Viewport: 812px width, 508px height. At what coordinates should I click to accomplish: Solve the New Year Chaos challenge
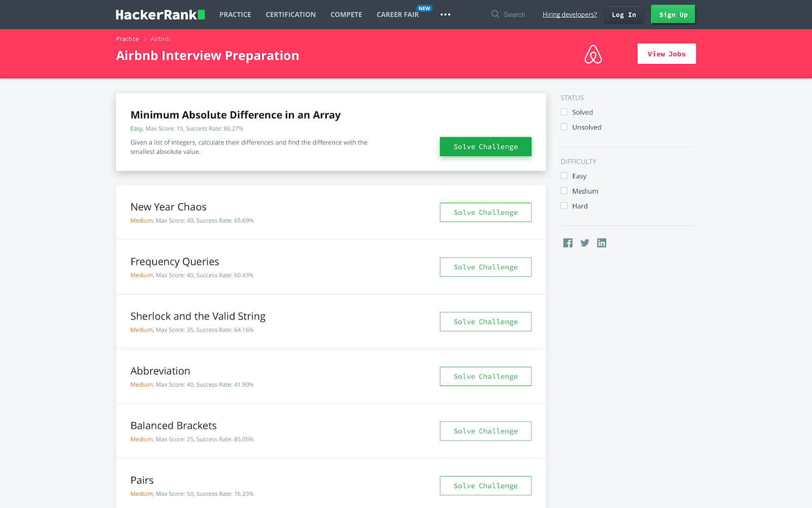coord(486,212)
